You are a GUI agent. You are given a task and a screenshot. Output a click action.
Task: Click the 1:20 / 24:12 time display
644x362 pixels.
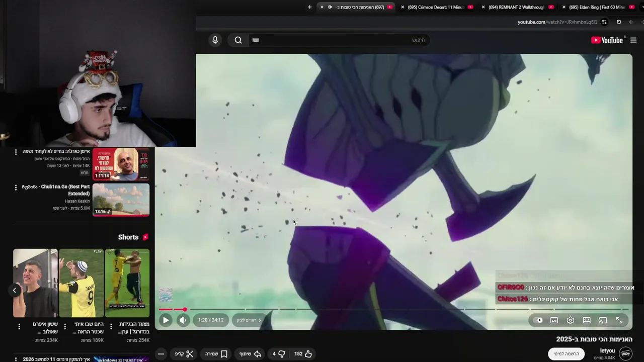pos(211,320)
